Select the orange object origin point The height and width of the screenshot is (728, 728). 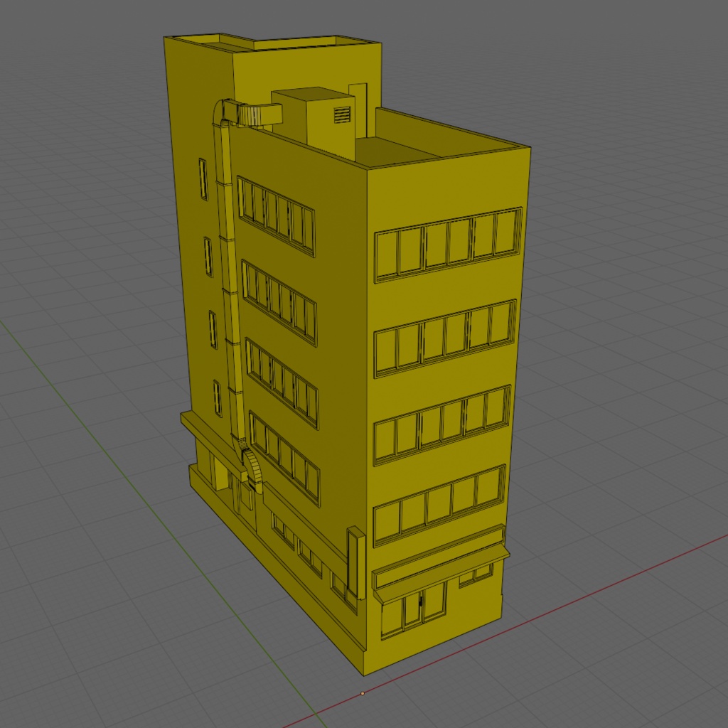tap(363, 693)
